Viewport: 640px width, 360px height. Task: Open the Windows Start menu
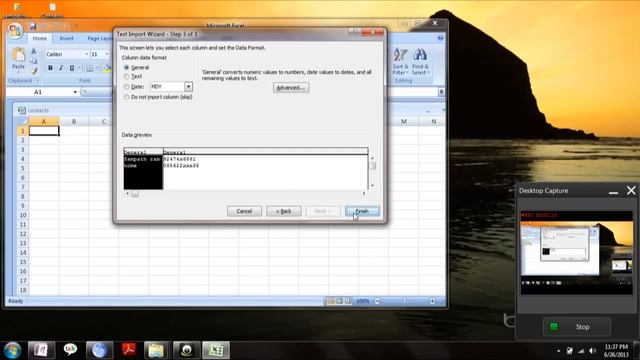tap(13, 350)
